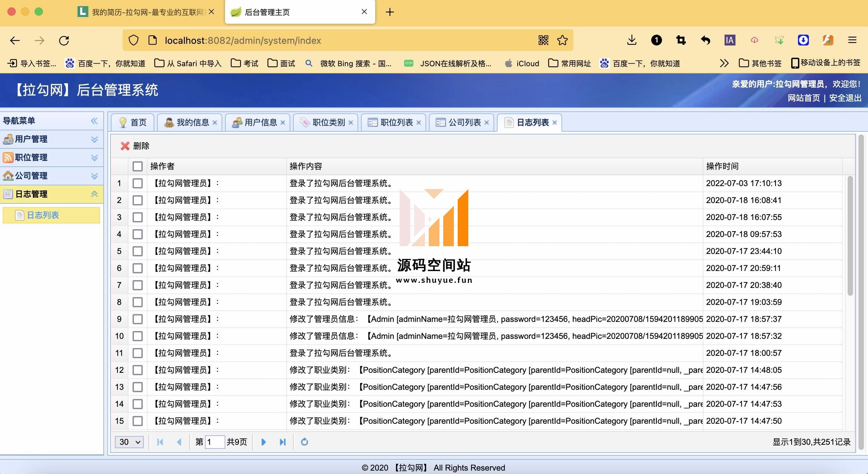868x474 pixels.
Task: Open browser downloads icon
Action: (x=632, y=40)
